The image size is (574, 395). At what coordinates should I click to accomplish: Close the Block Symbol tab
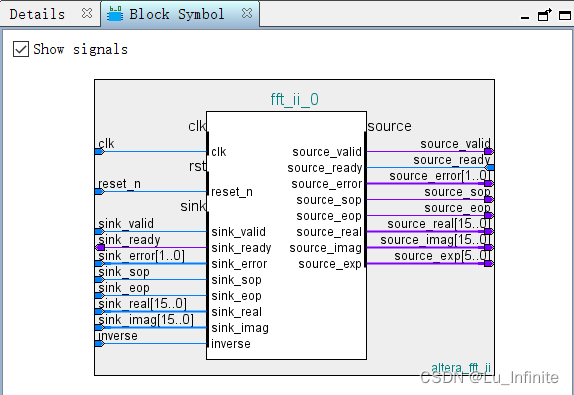point(247,13)
